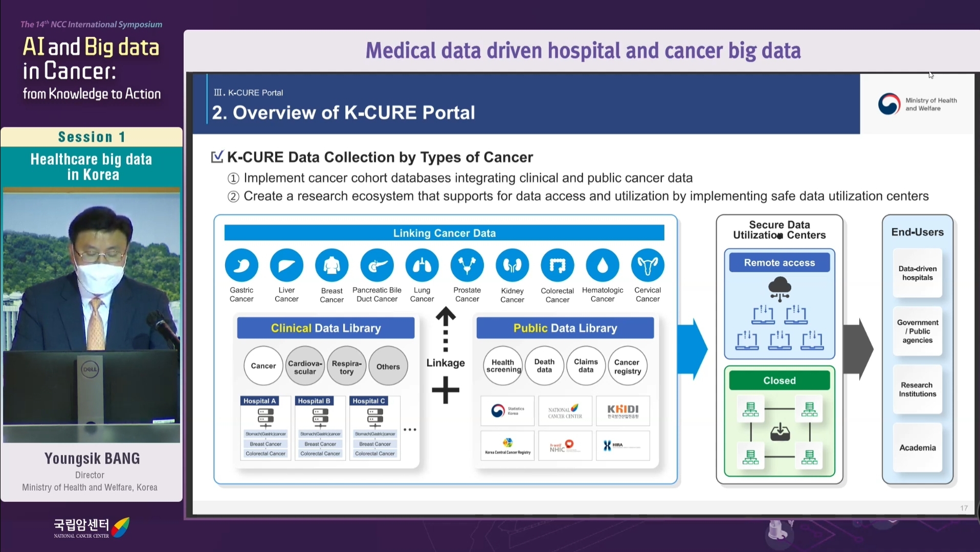The image size is (980, 552).
Task: Click the Government / Public agencies card
Action: pos(918,331)
